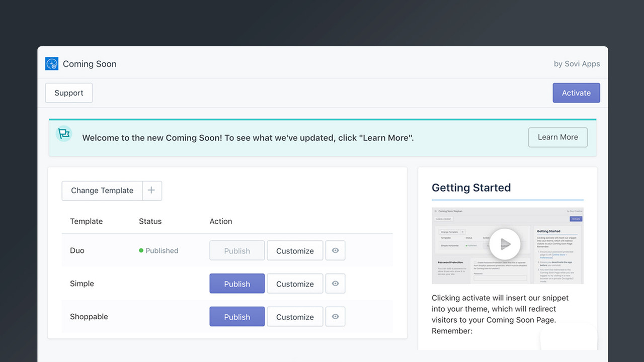The image size is (644, 362).
Task: Publish the Simple template
Action: tap(236, 283)
